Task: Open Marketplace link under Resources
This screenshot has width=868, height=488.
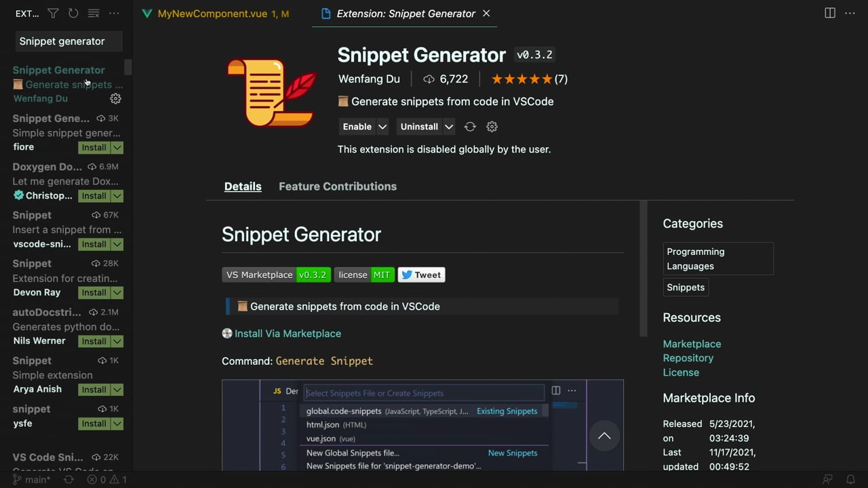Action: point(692,344)
